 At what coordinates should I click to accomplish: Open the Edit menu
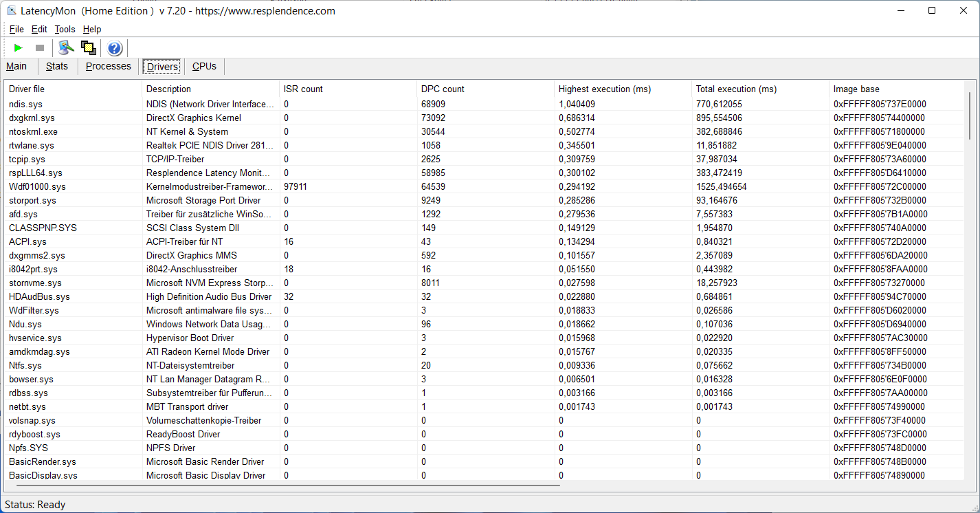[39, 29]
